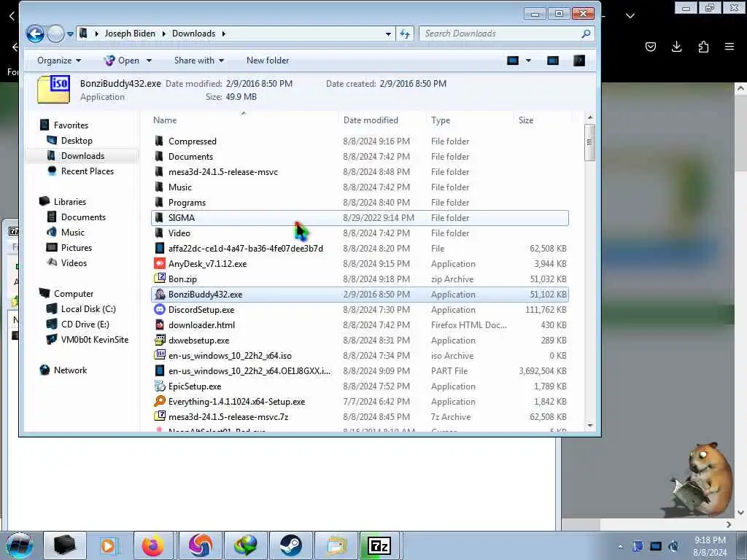Expand the view options dropdown arrow
Viewport: 747px width, 560px height.
[528, 61]
